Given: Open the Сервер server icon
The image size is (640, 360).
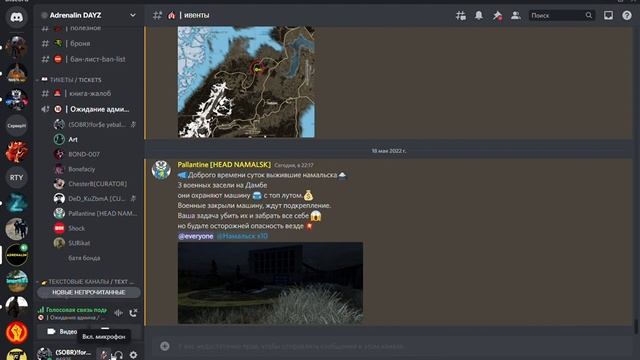Looking at the screenshot, I should click(x=16, y=125).
